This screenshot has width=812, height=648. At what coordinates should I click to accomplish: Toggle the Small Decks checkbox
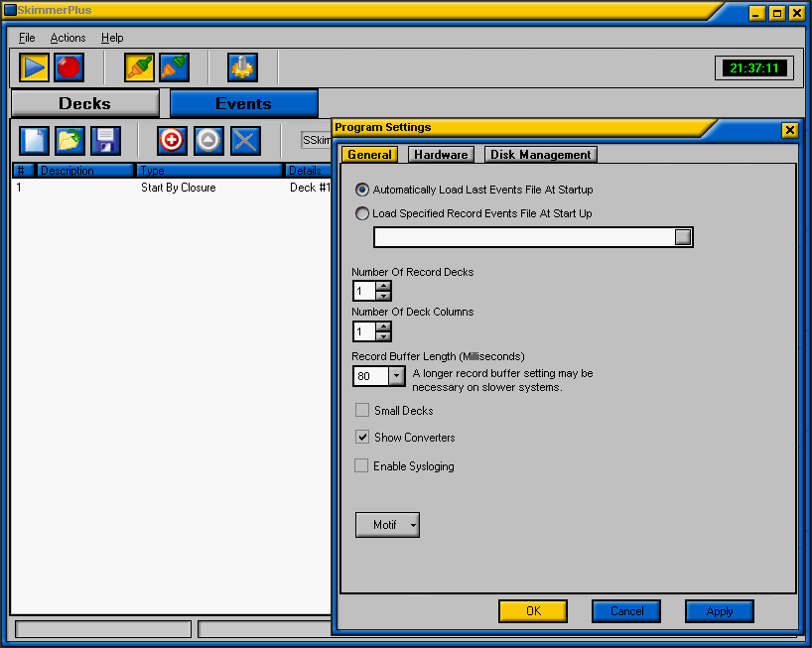(362, 410)
